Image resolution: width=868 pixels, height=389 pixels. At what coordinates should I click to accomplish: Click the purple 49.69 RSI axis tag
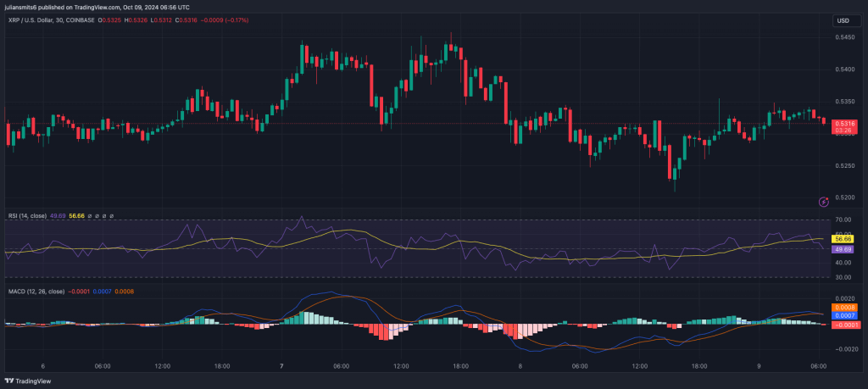[843, 249]
